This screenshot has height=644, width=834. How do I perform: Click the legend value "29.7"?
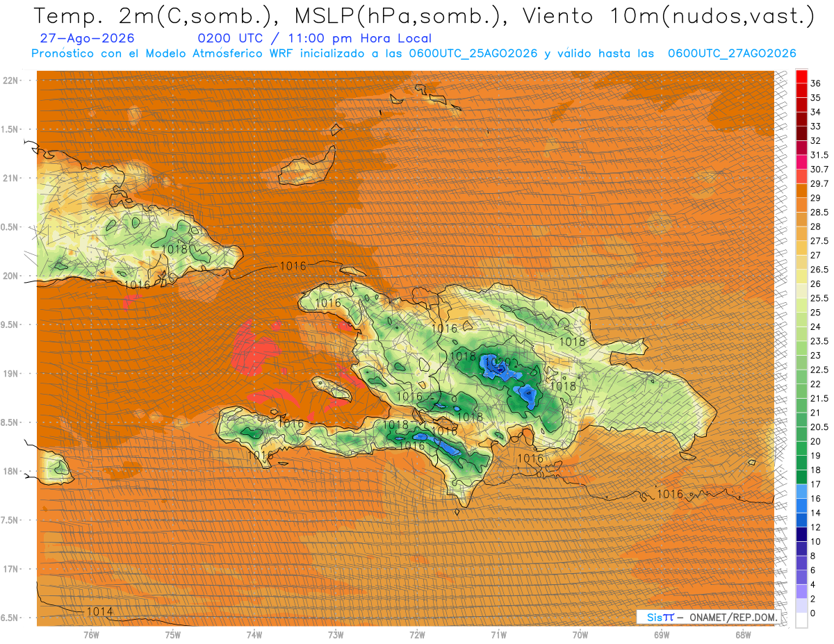point(819,183)
